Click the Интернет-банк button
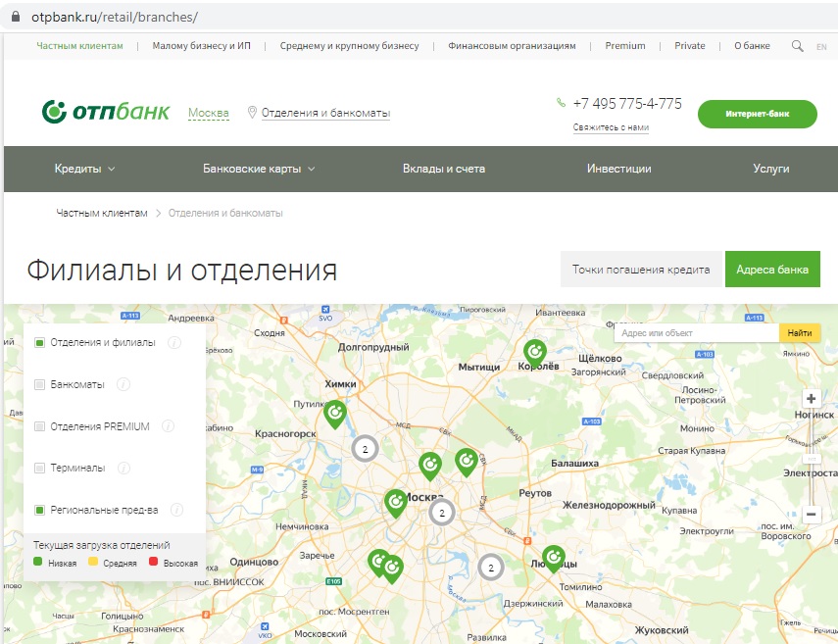The image size is (838, 644). [x=757, y=114]
